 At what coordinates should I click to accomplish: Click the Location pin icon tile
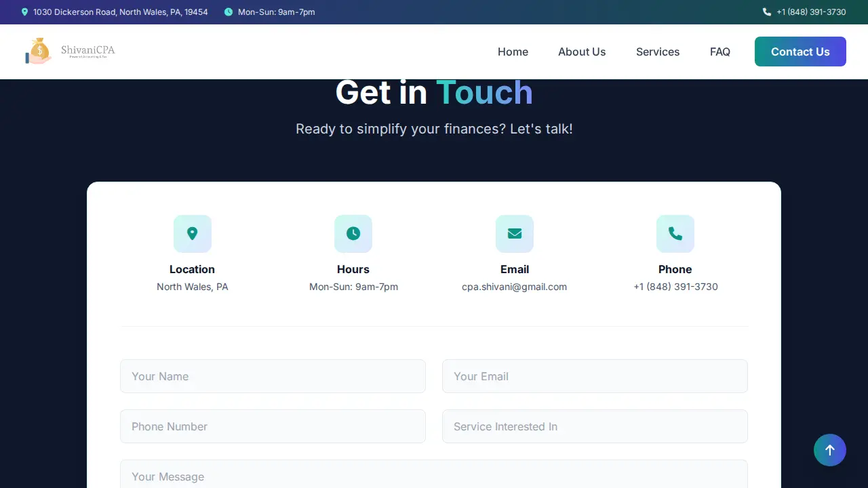[193, 234]
